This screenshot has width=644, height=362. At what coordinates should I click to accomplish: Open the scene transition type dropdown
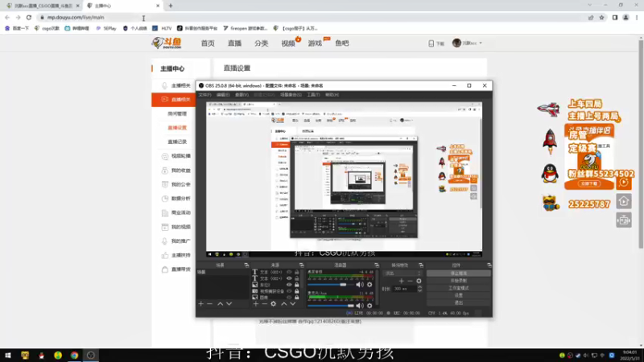click(x=402, y=273)
